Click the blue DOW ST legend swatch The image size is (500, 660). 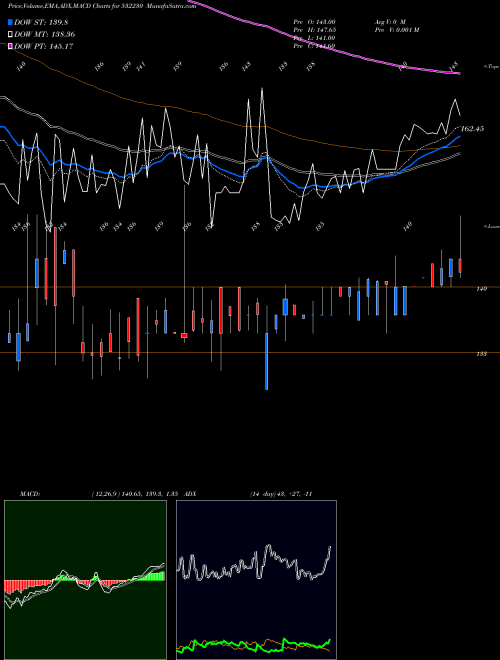point(11,22)
